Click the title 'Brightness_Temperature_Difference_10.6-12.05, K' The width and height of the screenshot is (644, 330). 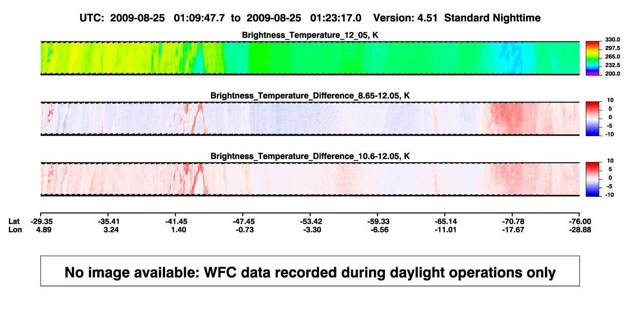tap(310, 156)
